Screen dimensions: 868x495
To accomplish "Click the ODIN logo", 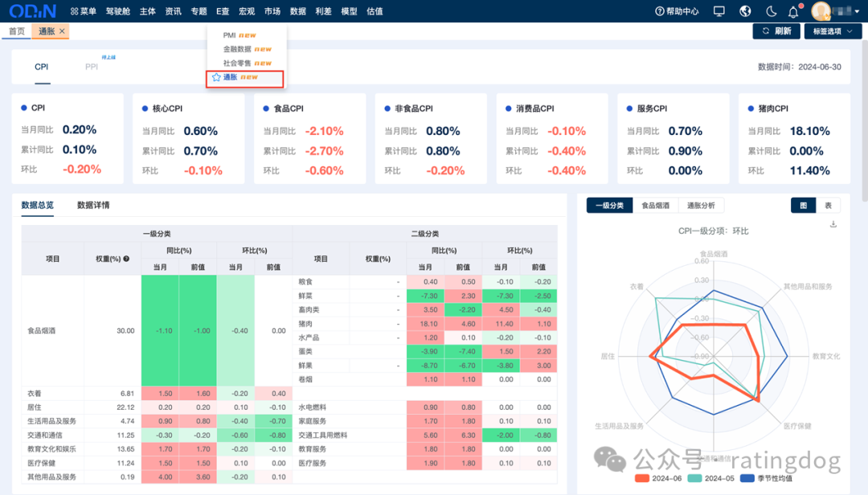I will coord(33,11).
